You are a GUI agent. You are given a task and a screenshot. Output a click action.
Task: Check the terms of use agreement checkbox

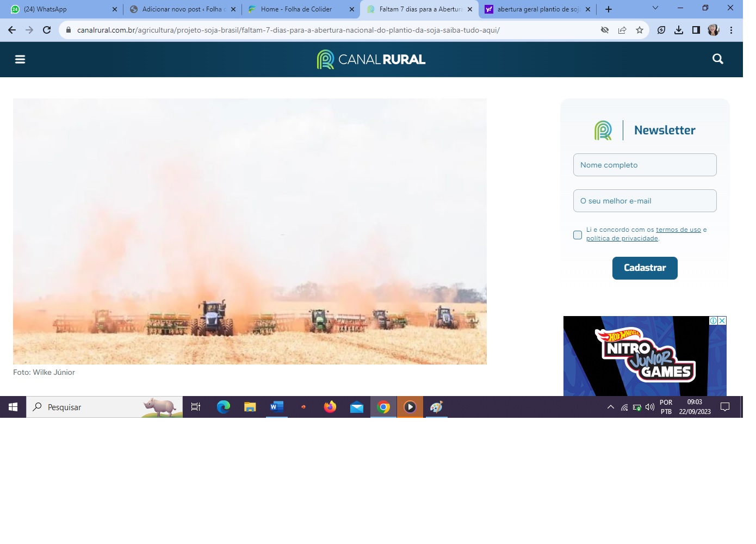tap(578, 235)
